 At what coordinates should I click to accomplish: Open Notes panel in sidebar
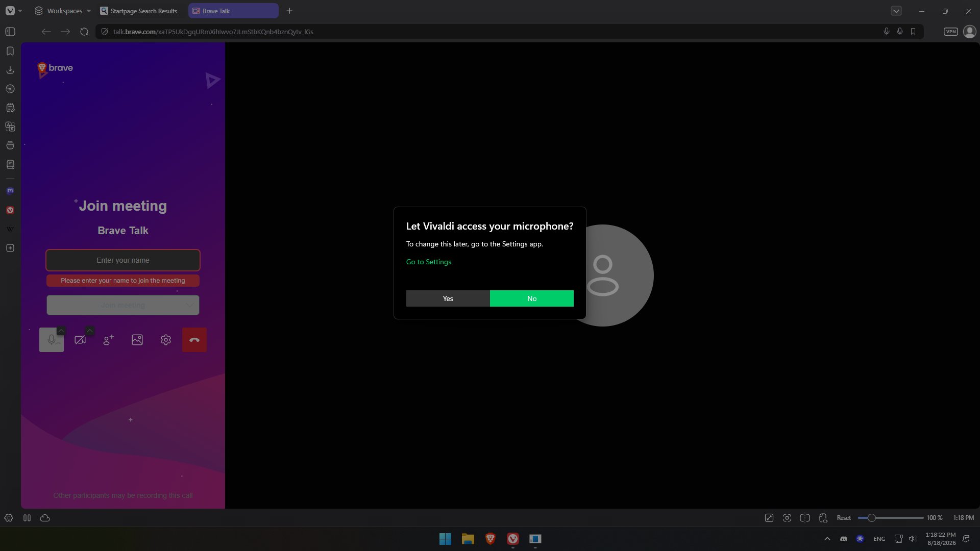coord(10,108)
